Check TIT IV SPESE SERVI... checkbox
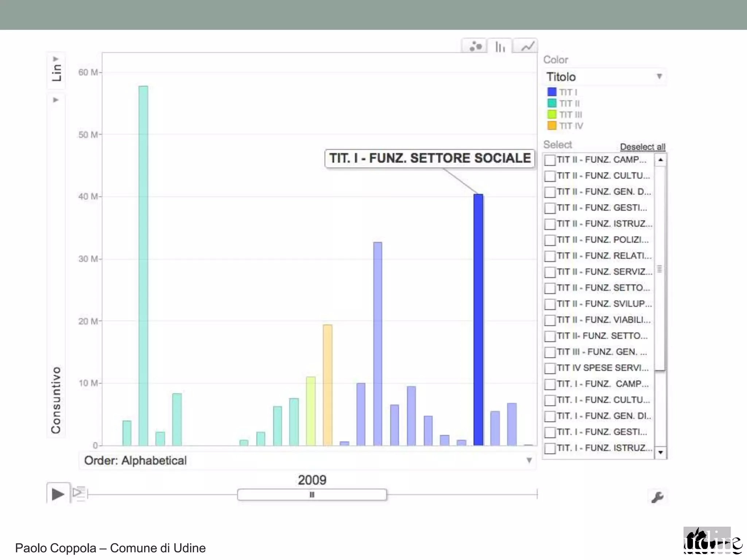This screenshot has width=747, height=560. 550,368
